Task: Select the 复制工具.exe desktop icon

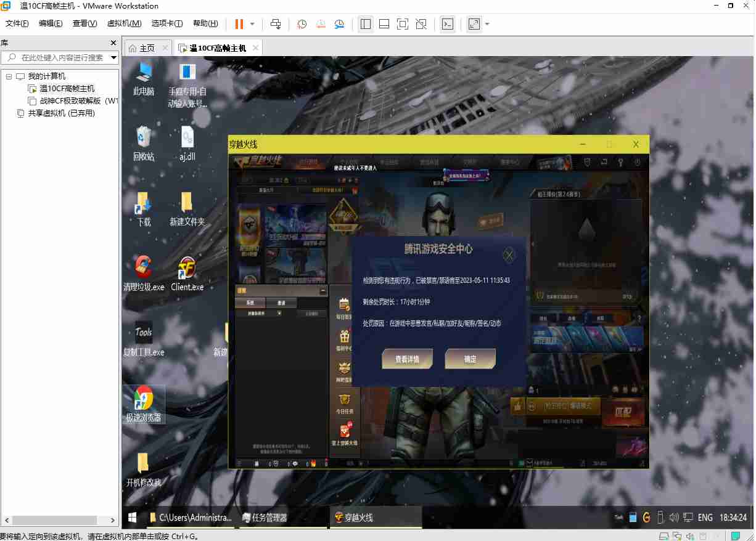Action: pyautogui.click(x=144, y=339)
